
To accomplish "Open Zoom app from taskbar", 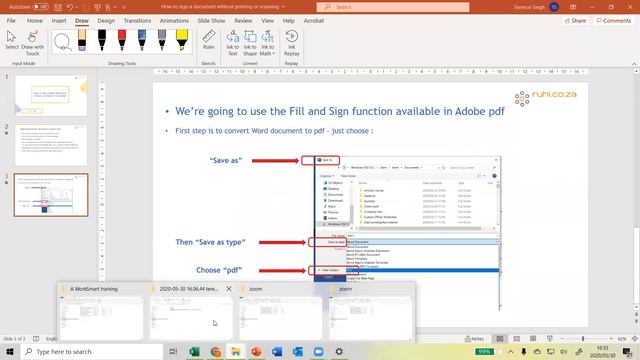I will 318,351.
